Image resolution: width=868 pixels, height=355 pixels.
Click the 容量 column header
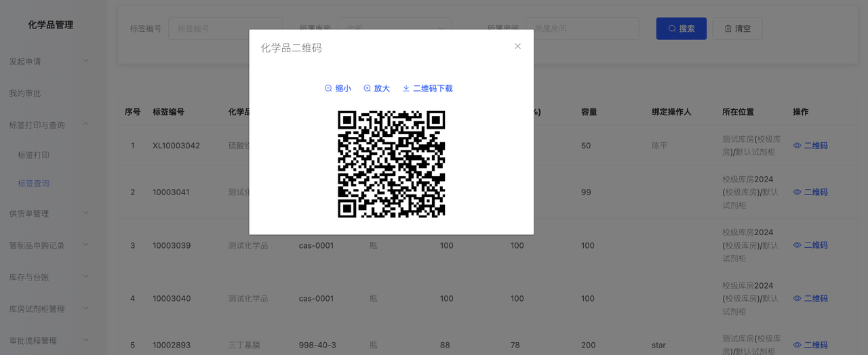coord(589,112)
